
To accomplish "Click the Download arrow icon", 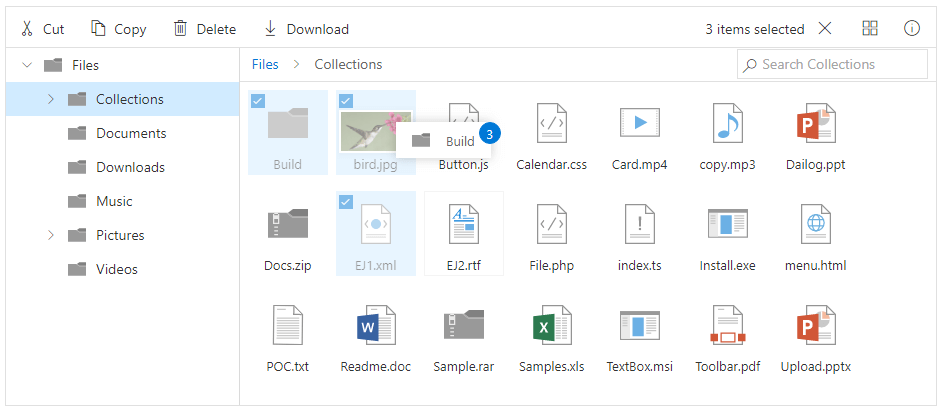I will (x=270, y=29).
